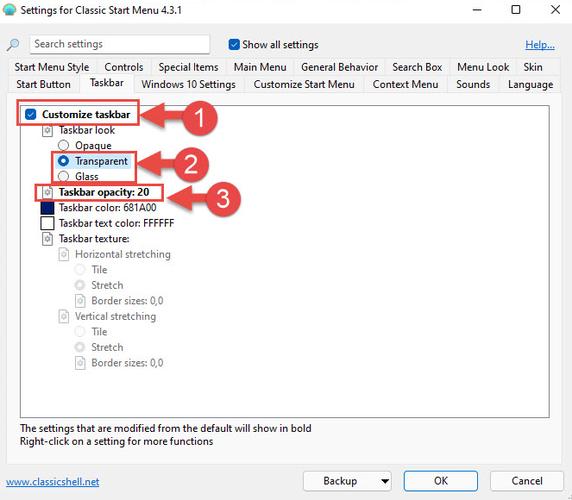Click the Taskbar texture setting icon
The height and width of the screenshot is (500, 572).
pos(47,239)
